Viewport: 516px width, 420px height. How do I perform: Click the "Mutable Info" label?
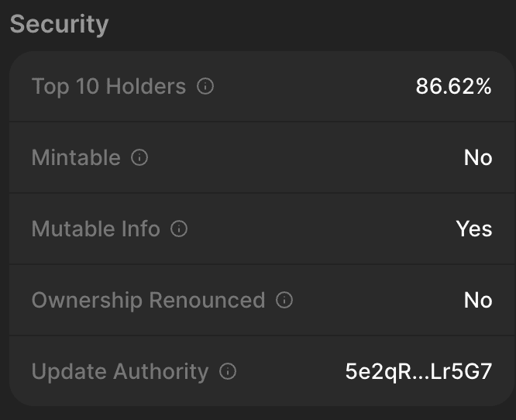tap(95, 229)
